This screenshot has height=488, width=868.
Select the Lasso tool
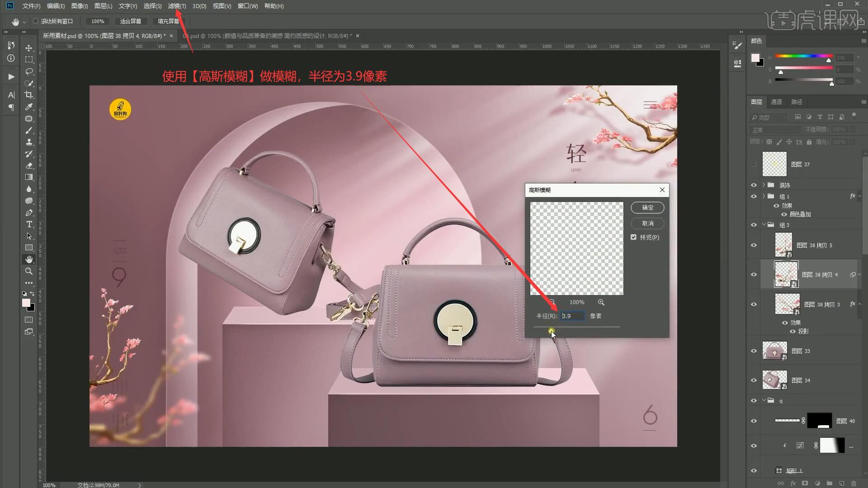pos(29,71)
